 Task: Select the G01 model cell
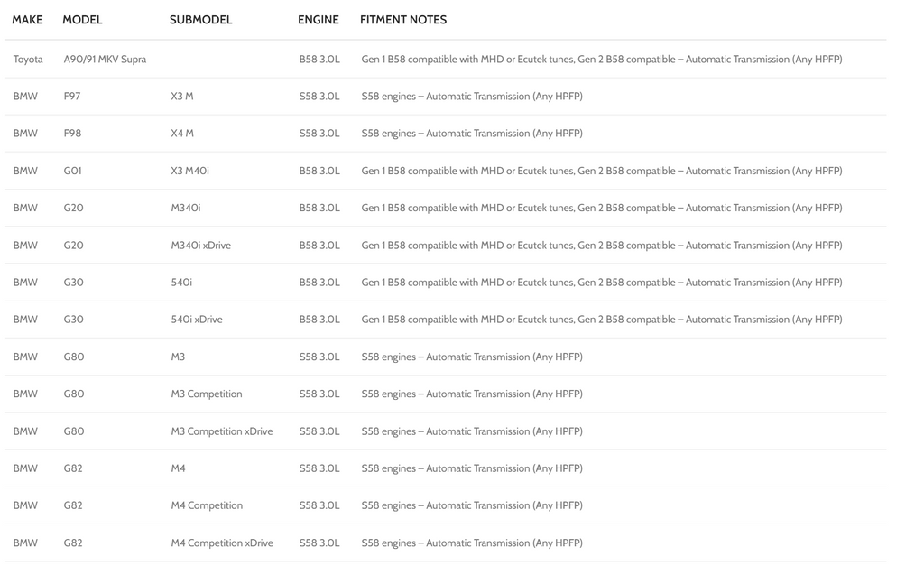(x=73, y=171)
